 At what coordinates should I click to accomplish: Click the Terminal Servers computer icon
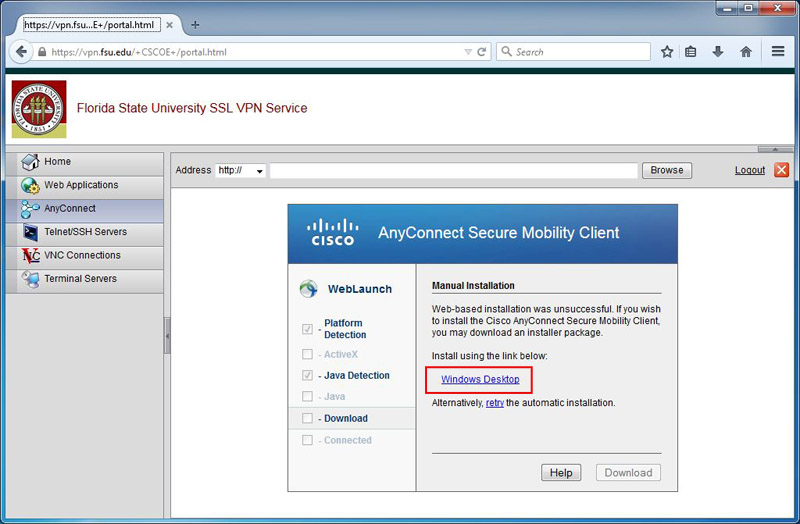coord(30,279)
